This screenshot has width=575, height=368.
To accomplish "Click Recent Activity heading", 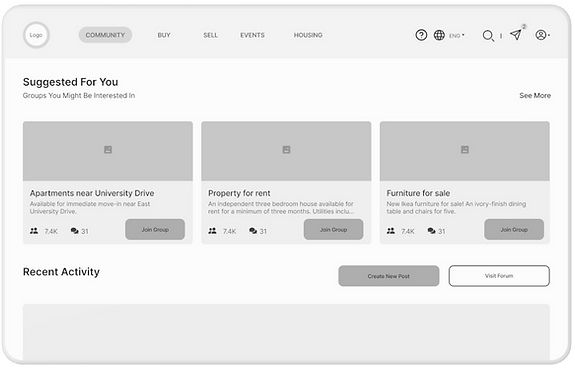I will click(x=61, y=272).
